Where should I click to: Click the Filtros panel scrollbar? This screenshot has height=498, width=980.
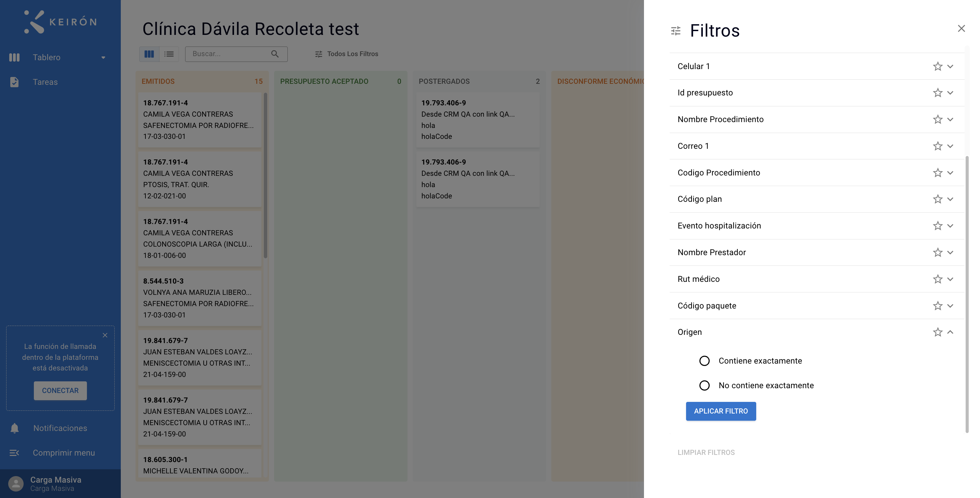(967, 294)
